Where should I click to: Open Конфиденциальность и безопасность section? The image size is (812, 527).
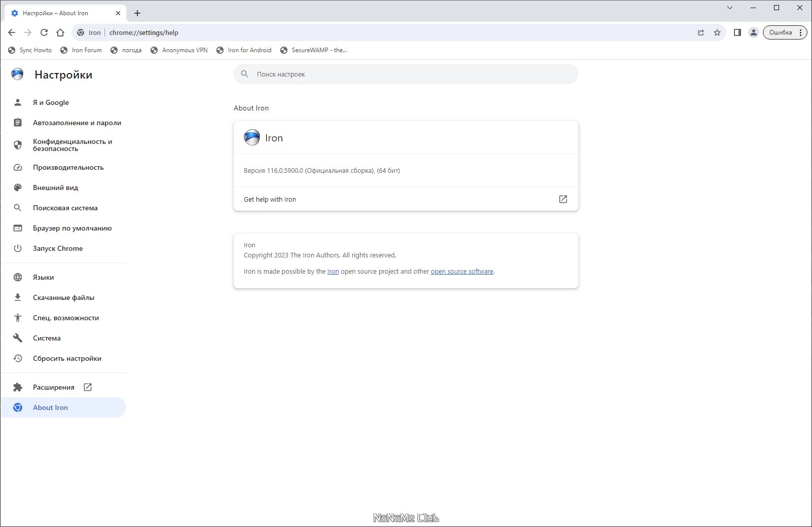(x=63, y=145)
